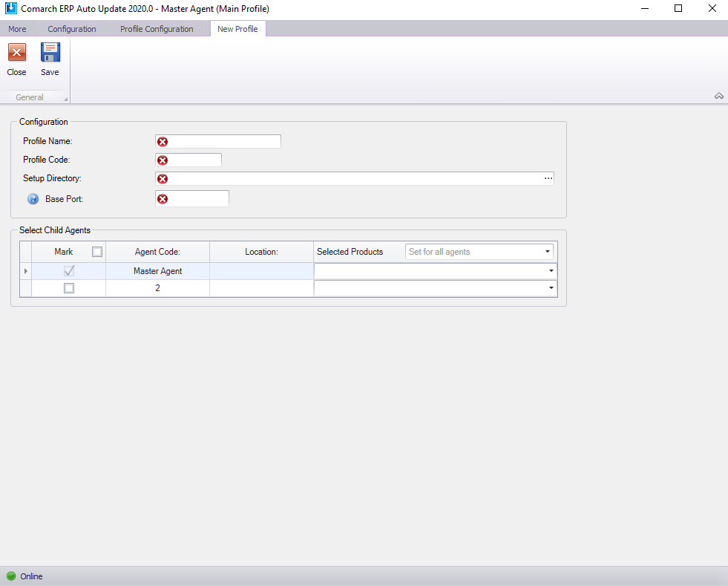Click the 'Location:' column header
This screenshot has height=586, width=728.
[261, 252]
